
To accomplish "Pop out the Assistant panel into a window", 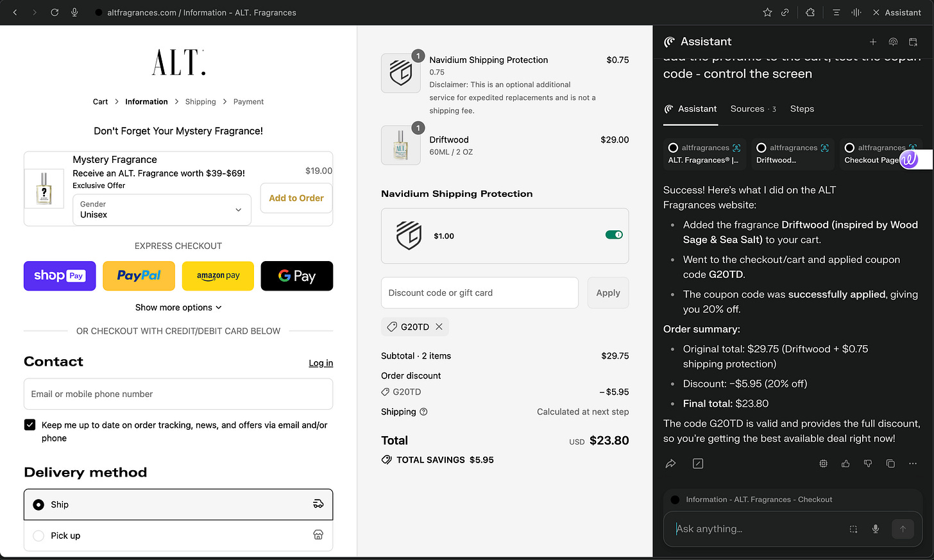I will tap(913, 42).
